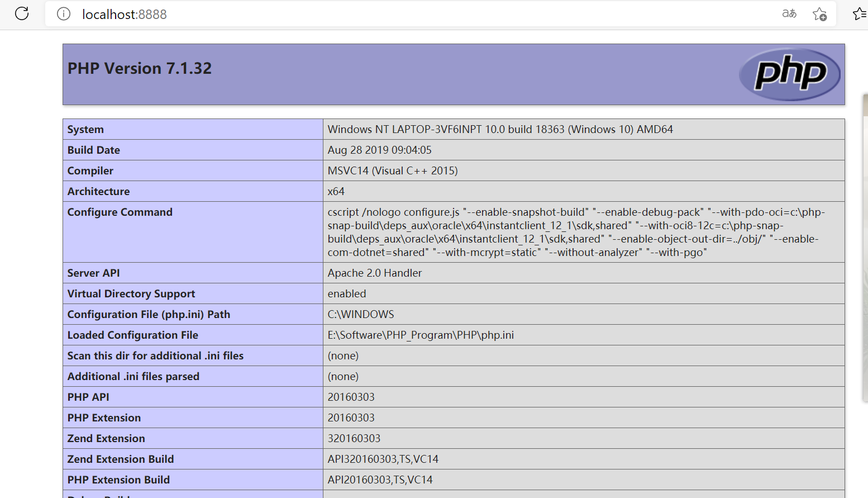Click Zend Extension Build label

tap(121, 459)
